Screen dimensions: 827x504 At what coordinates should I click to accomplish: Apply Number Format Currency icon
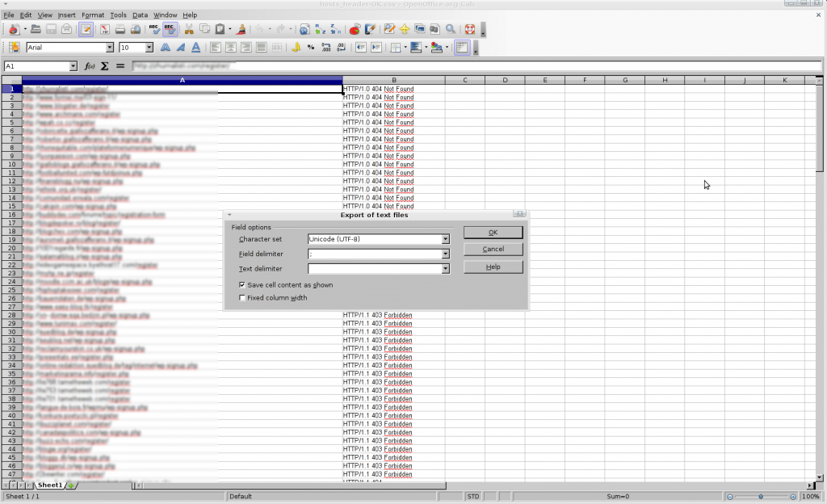coord(296,48)
